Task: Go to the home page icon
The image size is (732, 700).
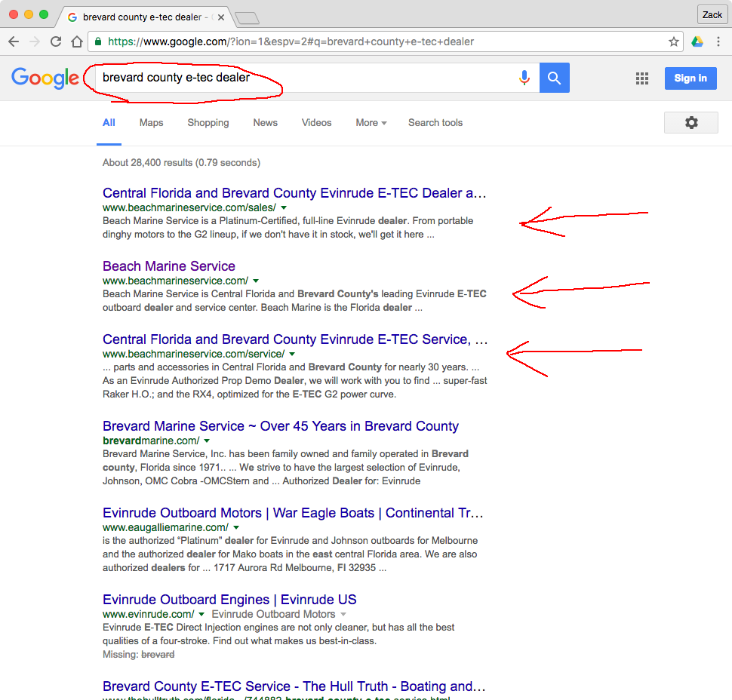Action: 77,41
